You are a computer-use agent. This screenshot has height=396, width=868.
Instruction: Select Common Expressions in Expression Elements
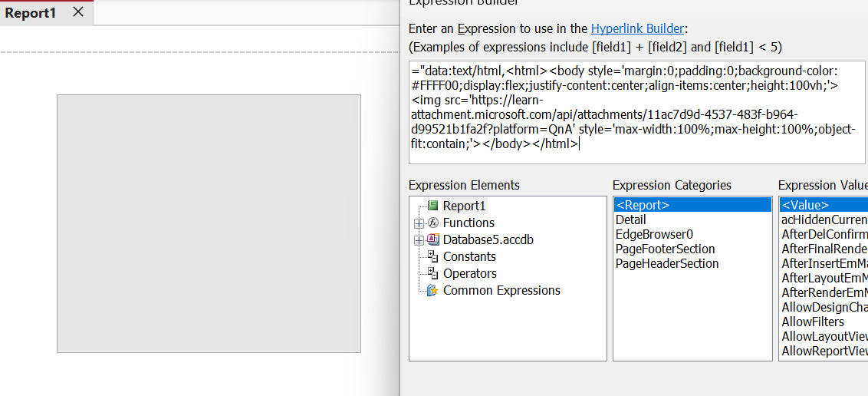pos(501,290)
